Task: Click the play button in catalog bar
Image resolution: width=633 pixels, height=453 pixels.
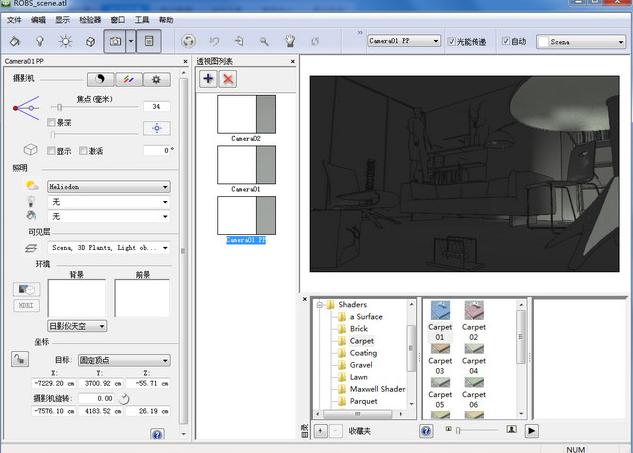Action: point(532,431)
